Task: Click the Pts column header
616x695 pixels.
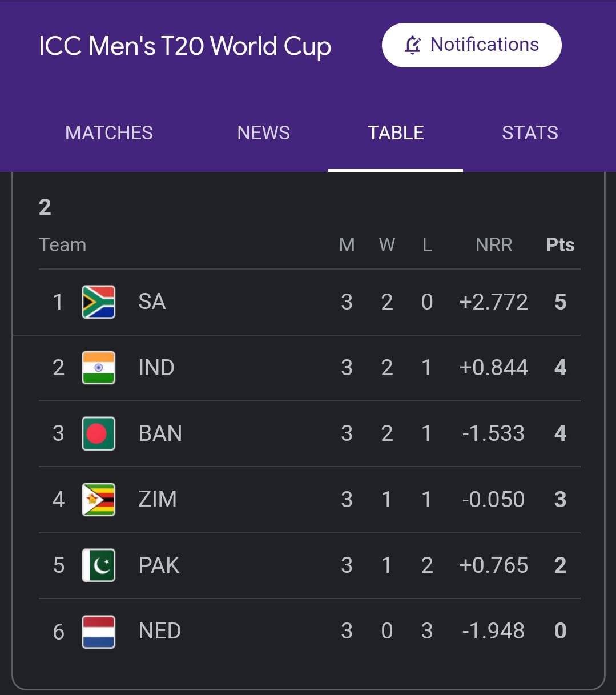Action: [x=559, y=245]
